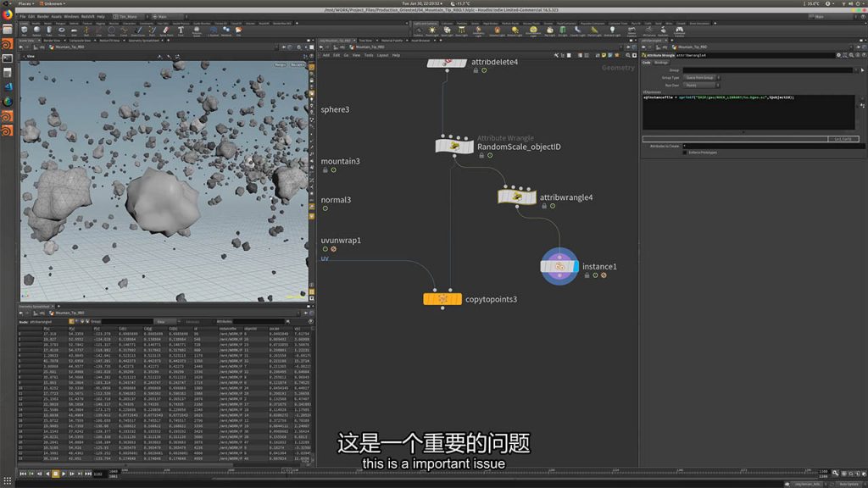Open the Layout menu in network editor

tap(382, 55)
